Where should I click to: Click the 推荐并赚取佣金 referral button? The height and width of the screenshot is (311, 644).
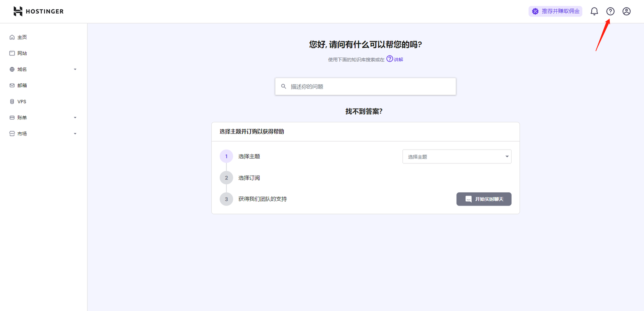point(555,11)
